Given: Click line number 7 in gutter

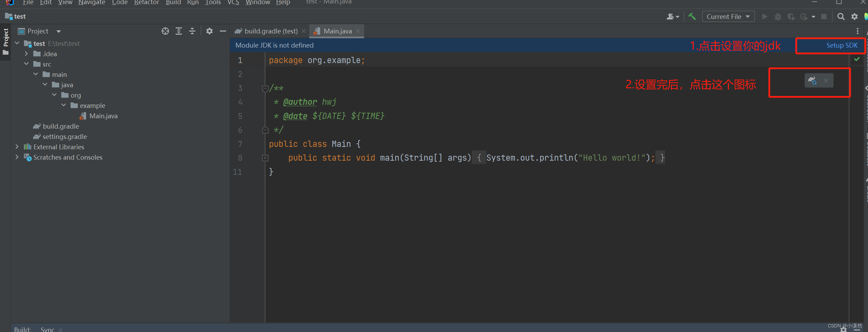Looking at the screenshot, I should pos(240,144).
